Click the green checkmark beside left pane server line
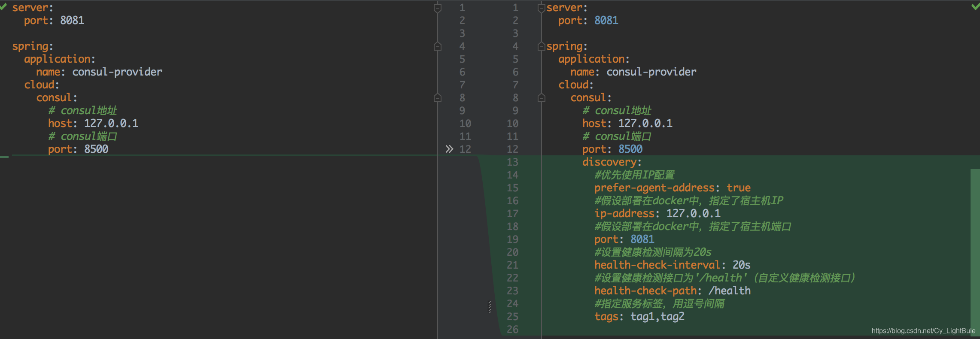Image resolution: width=980 pixels, height=339 pixels. (x=3, y=6)
